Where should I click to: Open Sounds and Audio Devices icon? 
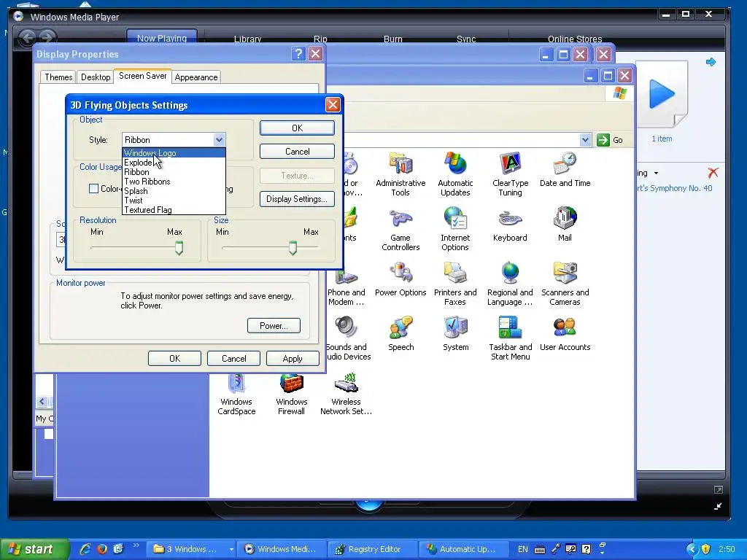(348, 338)
